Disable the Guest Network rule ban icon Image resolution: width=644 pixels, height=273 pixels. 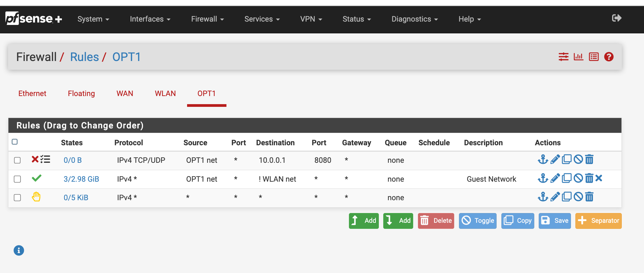pyautogui.click(x=578, y=178)
